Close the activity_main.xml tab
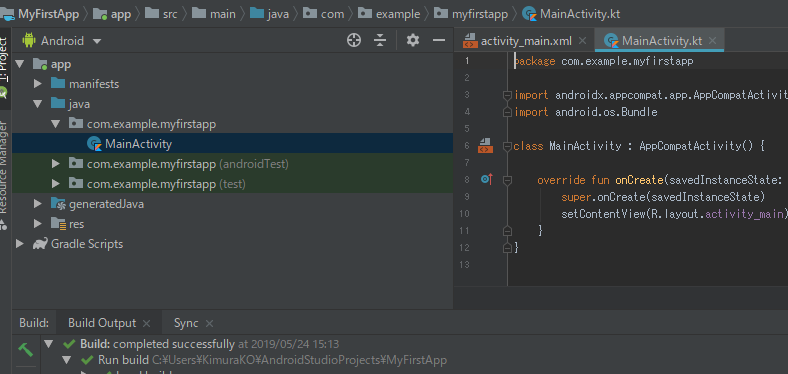This screenshot has width=788, height=374. pyautogui.click(x=582, y=41)
